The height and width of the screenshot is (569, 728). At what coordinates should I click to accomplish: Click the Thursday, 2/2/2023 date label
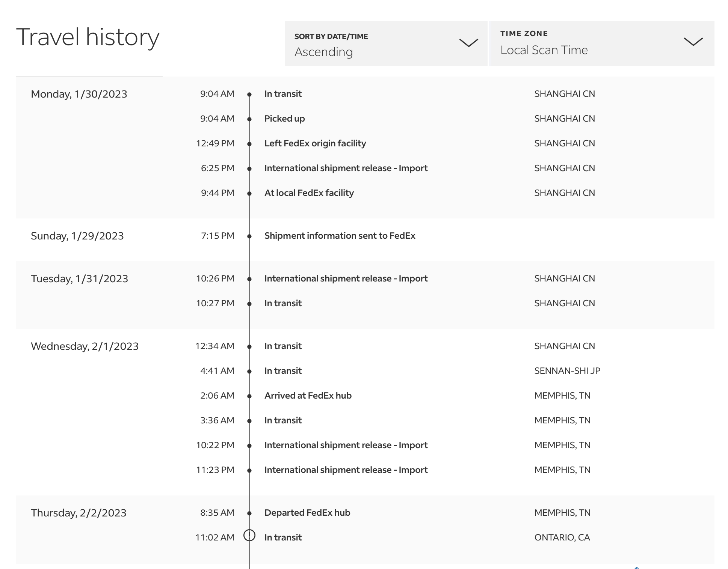coord(79,513)
